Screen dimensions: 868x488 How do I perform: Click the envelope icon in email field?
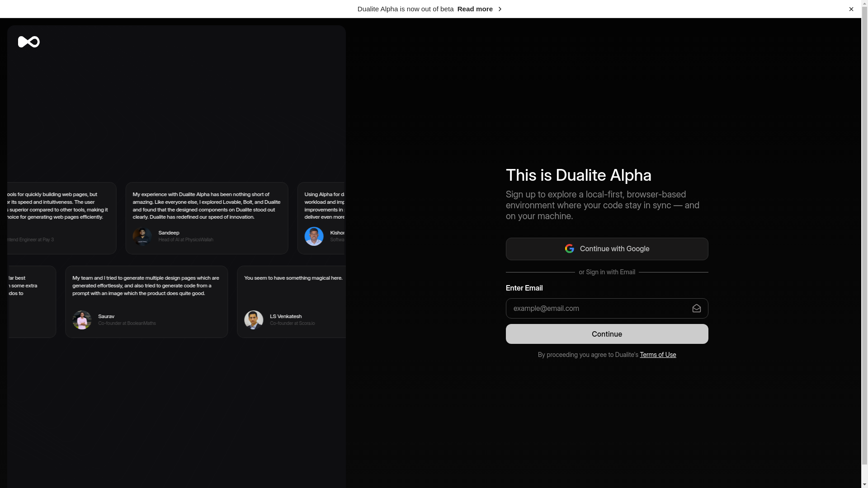(696, 309)
